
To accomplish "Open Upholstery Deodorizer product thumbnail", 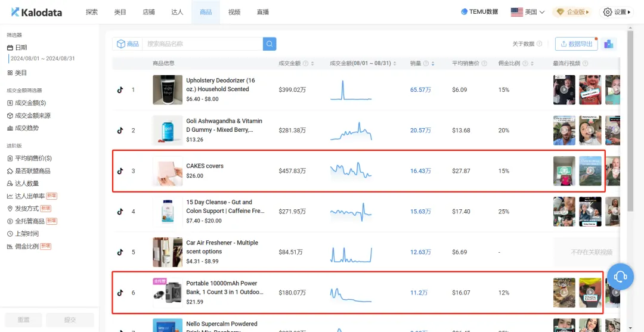I will [x=168, y=90].
